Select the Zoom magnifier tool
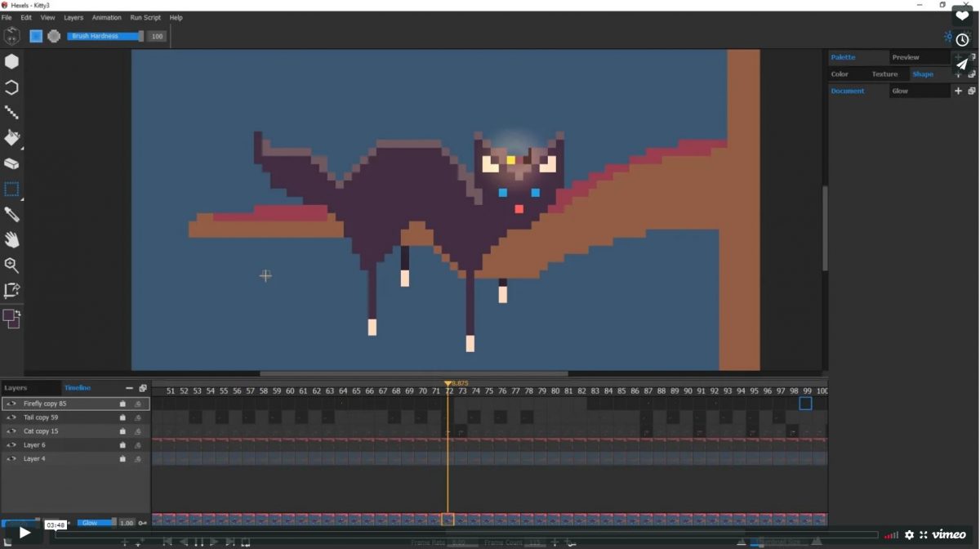 11,265
